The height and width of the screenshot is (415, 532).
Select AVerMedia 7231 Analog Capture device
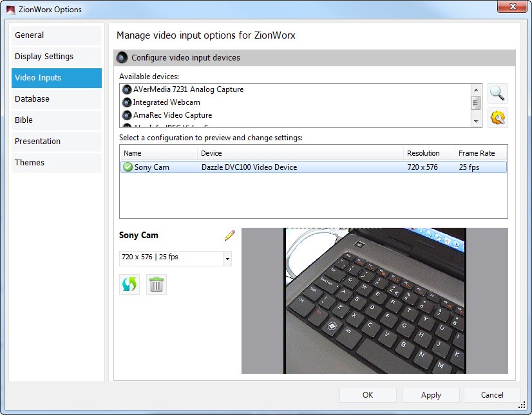click(187, 89)
